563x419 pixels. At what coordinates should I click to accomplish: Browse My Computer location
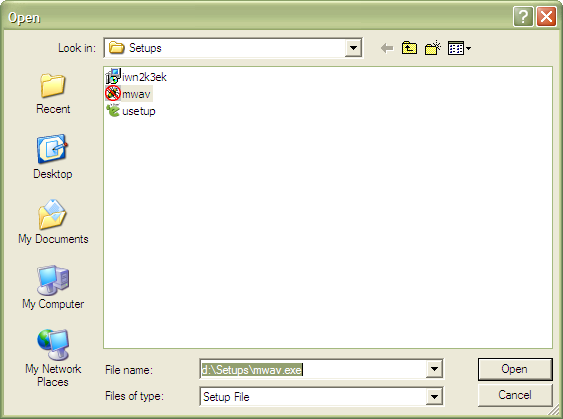point(53,287)
